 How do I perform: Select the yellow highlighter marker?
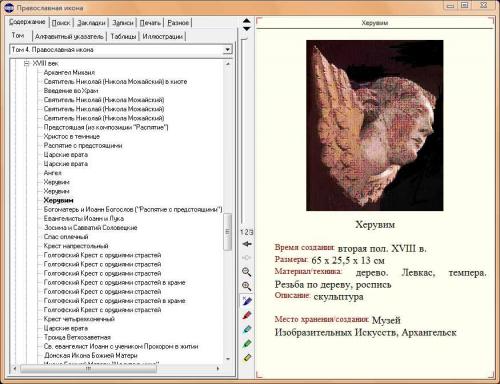[247, 358]
